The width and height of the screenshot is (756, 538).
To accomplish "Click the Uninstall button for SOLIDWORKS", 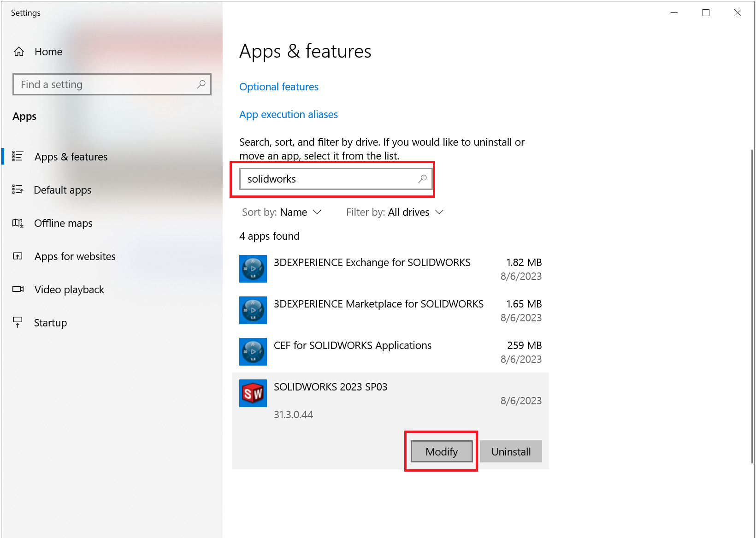I will [x=511, y=451].
